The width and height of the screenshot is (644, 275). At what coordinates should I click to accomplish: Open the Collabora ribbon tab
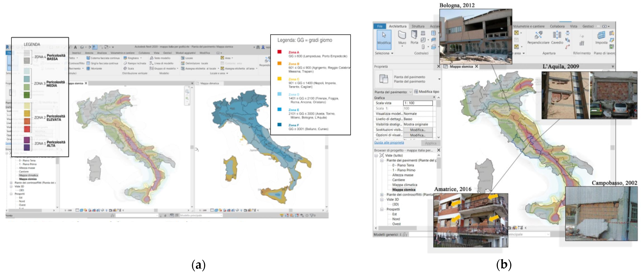click(557, 26)
